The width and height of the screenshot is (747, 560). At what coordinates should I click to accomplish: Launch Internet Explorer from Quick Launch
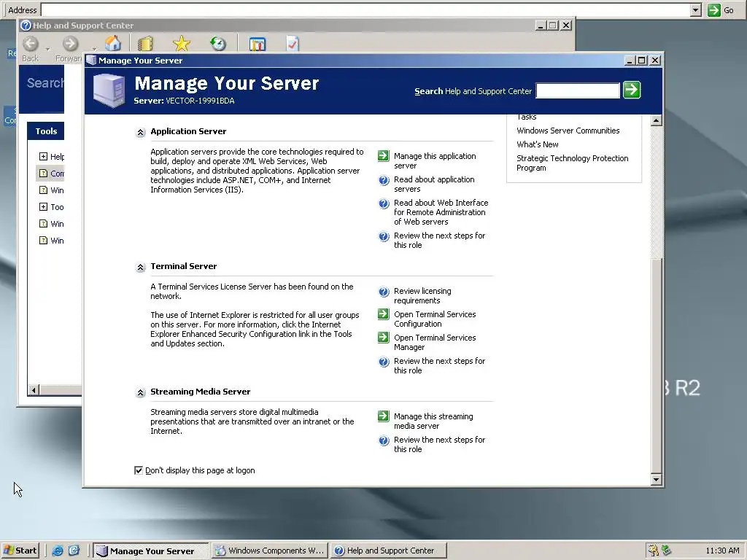(x=58, y=551)
